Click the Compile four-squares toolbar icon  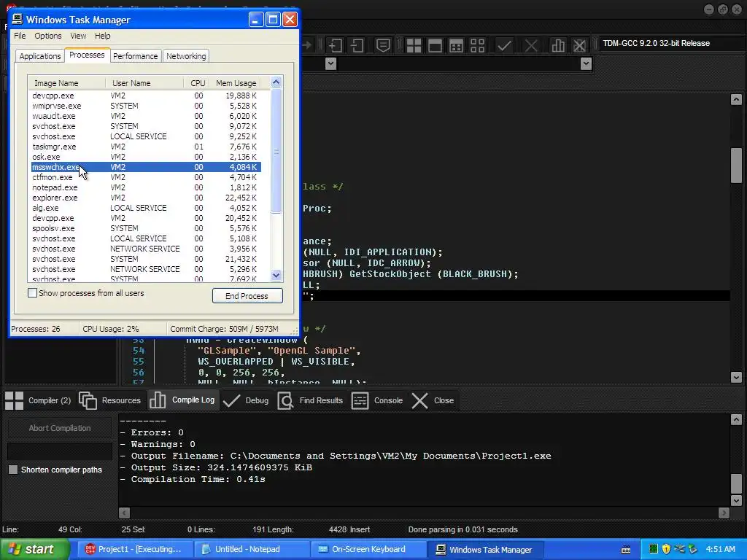[414, 46]
